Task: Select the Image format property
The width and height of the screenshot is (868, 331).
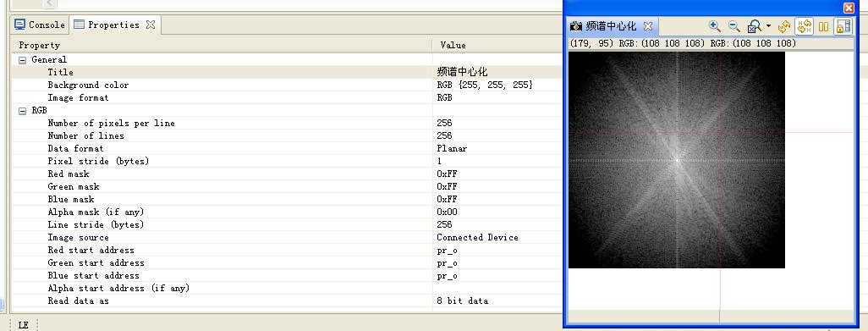Action: click(78, 97)
